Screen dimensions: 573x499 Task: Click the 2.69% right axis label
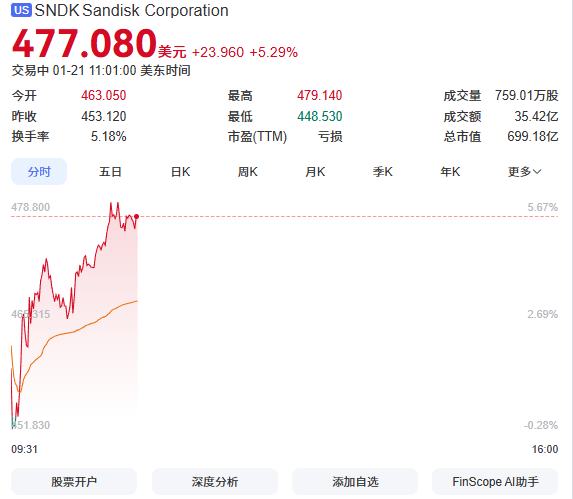tap(542, 314)
